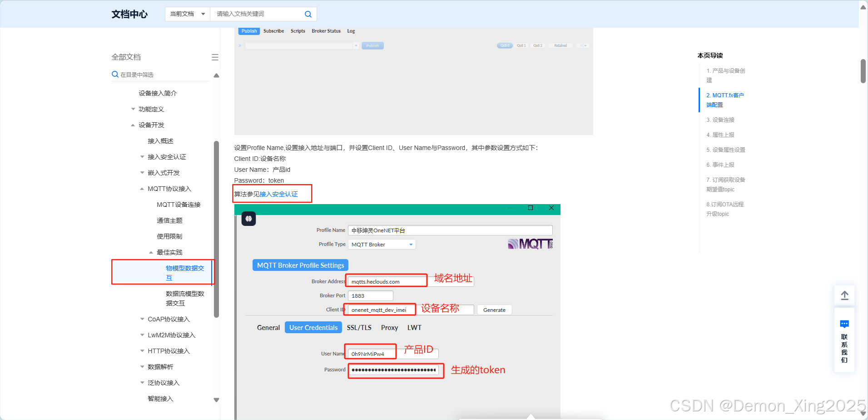Screen dimensions: 868x420
Task: Jump to 7. 订阅获取设备期望值topic section
Action: pos(725,185)
